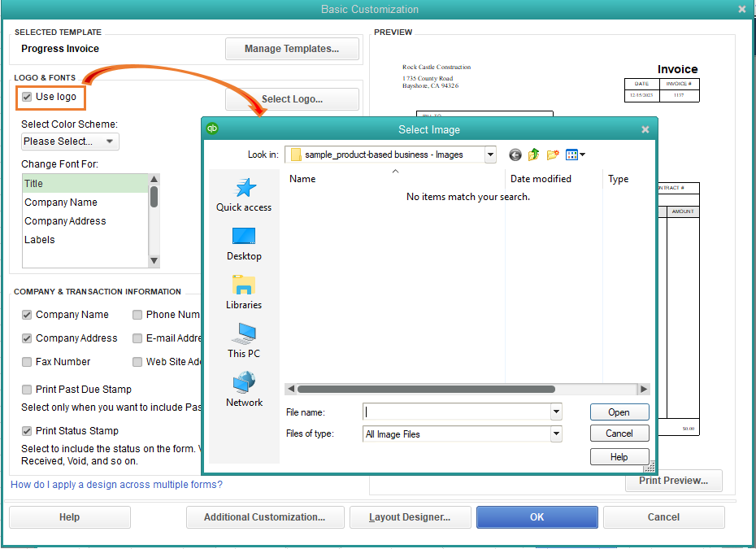The height and width of the screenshot is (549, 756).
Task: Expand the File name dropdown arrow
Action: coord(556,412)
